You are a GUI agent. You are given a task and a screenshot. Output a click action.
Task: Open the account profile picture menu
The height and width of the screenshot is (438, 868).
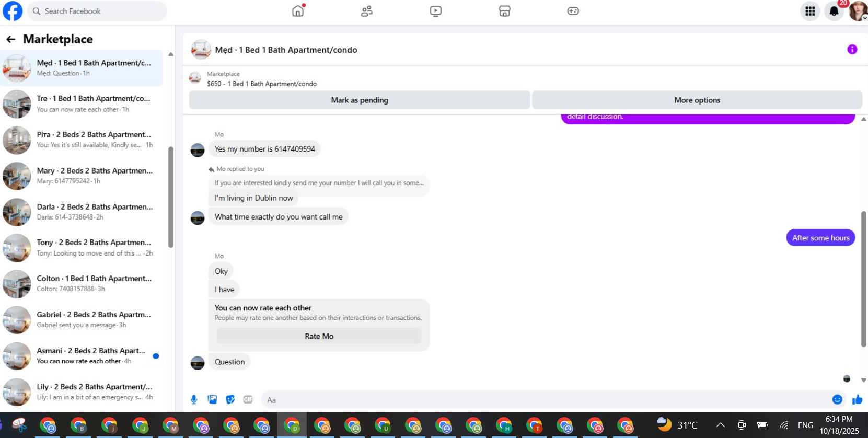tap(858, 11)
